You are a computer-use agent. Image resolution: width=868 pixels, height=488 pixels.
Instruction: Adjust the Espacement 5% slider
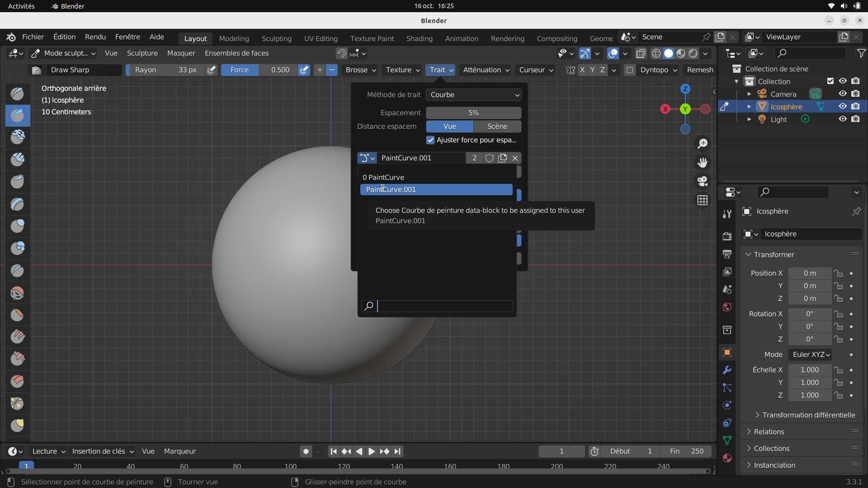pyautogui.click(x=473, y=113)
